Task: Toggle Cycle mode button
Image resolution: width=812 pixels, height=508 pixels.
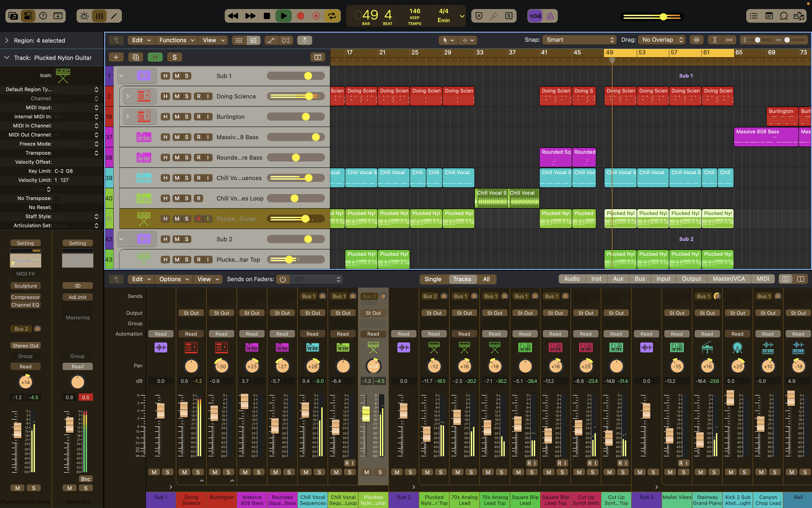Action: (x=332, y=16)
